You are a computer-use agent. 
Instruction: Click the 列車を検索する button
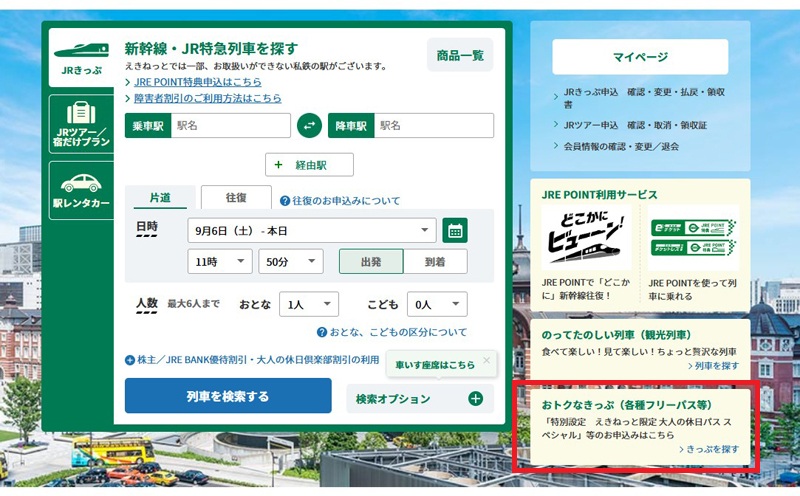click(x=228, y=396)
